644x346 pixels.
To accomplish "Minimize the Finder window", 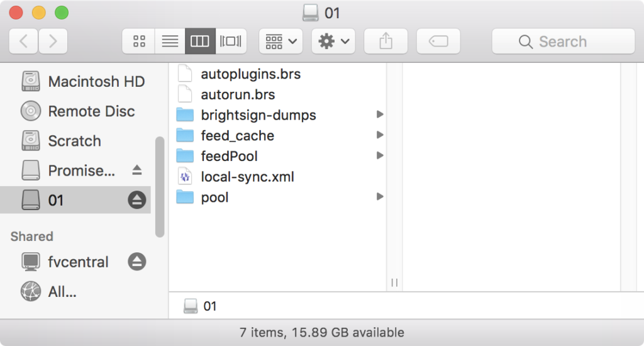I will [39, 13].
